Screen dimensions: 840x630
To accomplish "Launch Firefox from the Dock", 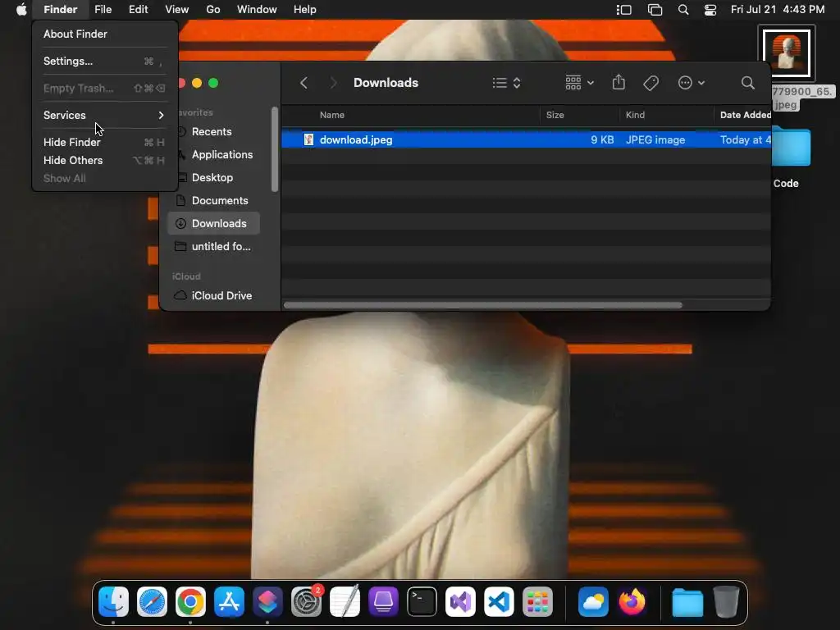I will 632,601.
